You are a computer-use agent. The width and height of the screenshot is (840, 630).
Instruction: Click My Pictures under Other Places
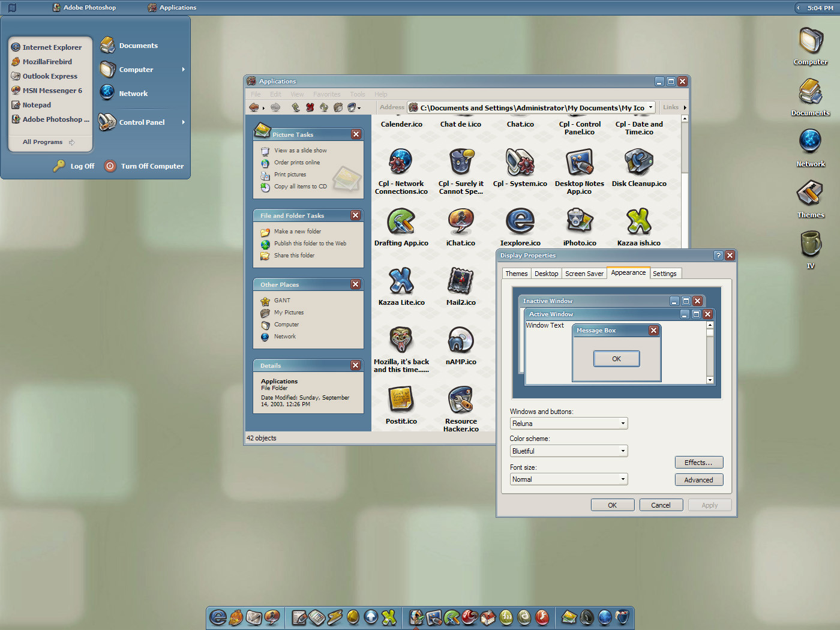point(289,313)
